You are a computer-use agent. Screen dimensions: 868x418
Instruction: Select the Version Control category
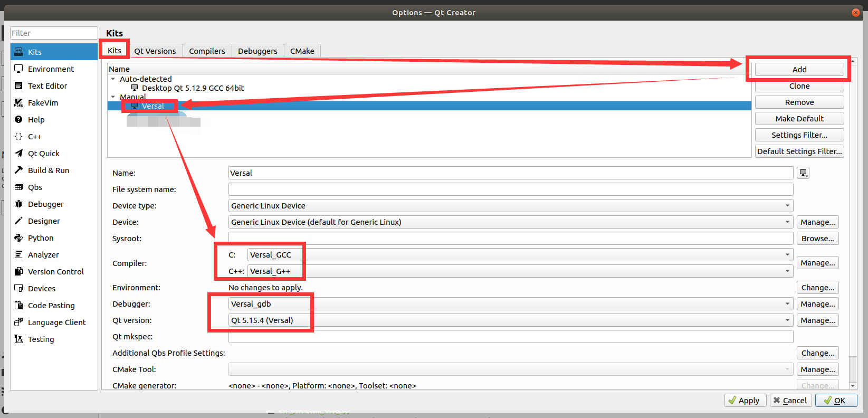(x=54, y=271)
